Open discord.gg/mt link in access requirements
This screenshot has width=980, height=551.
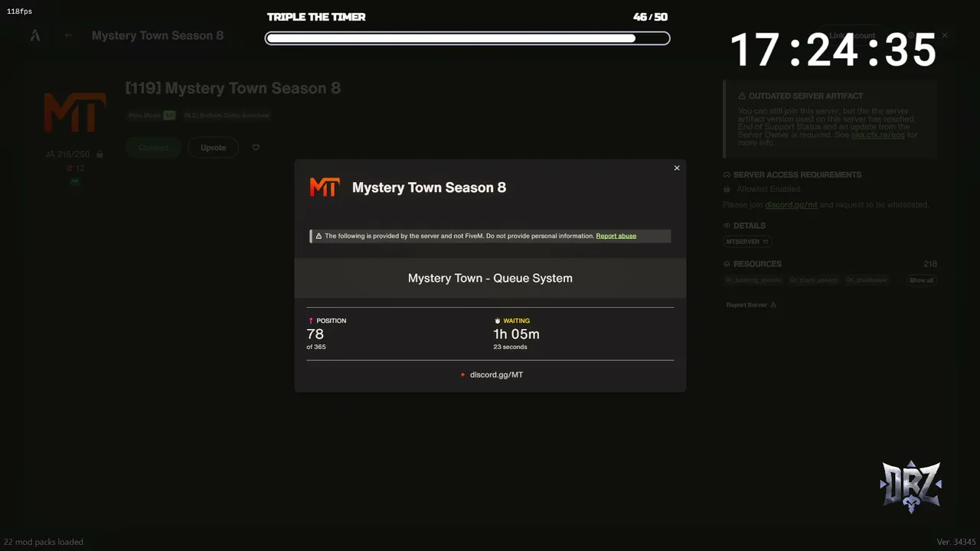click(x=791, y=205)
